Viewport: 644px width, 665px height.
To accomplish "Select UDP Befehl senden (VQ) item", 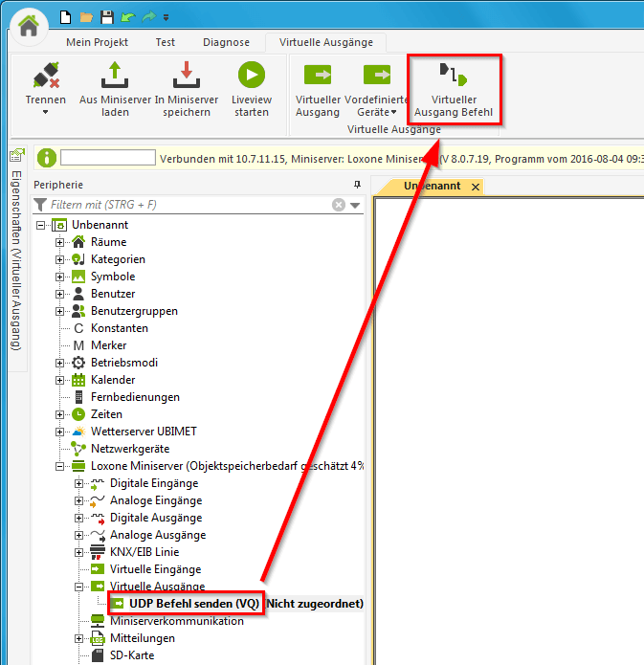I will [x=187, y=604].
